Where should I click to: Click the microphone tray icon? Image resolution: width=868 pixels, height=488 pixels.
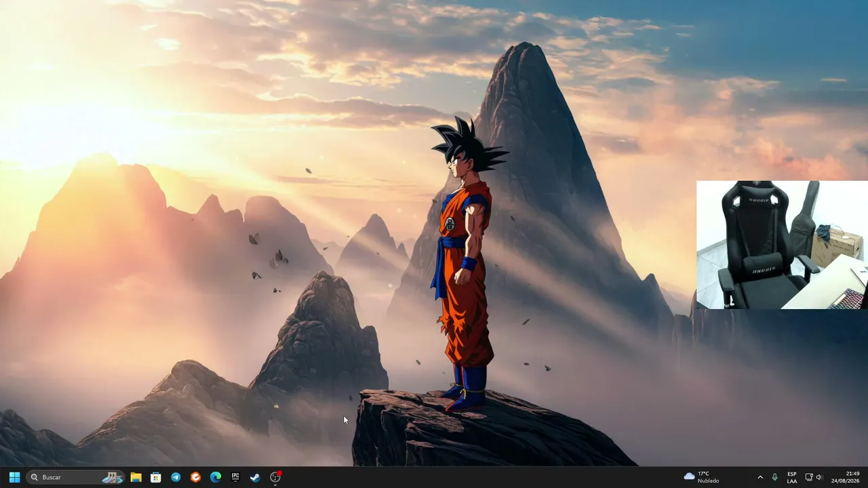(x=774, y=477)
